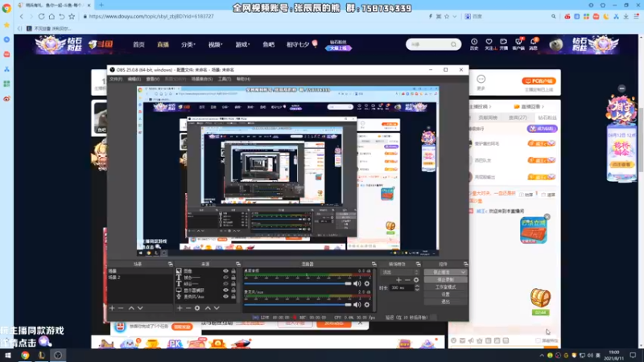This screenshot has height=362, width=644.
Task: Add a scene transition with plus icon
Action: 398,280
